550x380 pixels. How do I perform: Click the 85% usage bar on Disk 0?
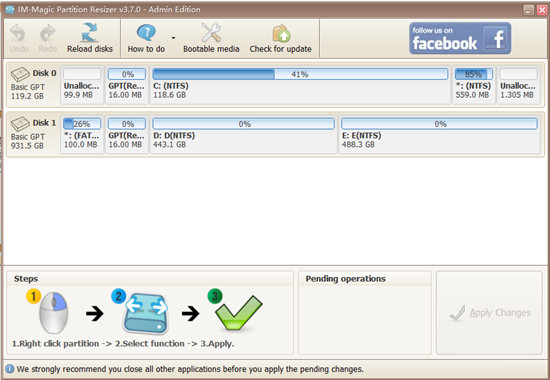point(474,74)
